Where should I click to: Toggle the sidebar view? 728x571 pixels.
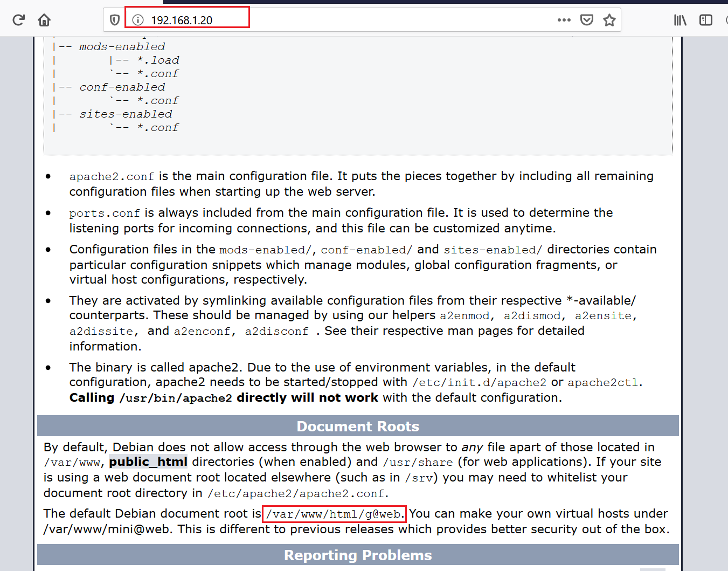(x=705, y=20)
